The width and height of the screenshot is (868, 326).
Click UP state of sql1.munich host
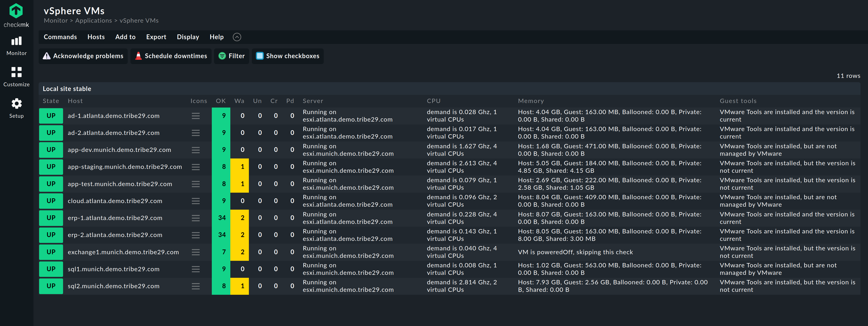point(51,269)
